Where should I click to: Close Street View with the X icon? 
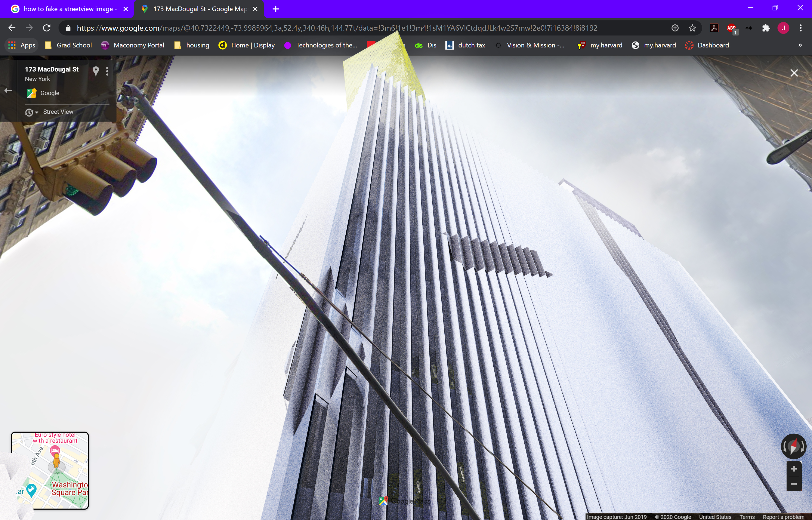tap(794, 73)
